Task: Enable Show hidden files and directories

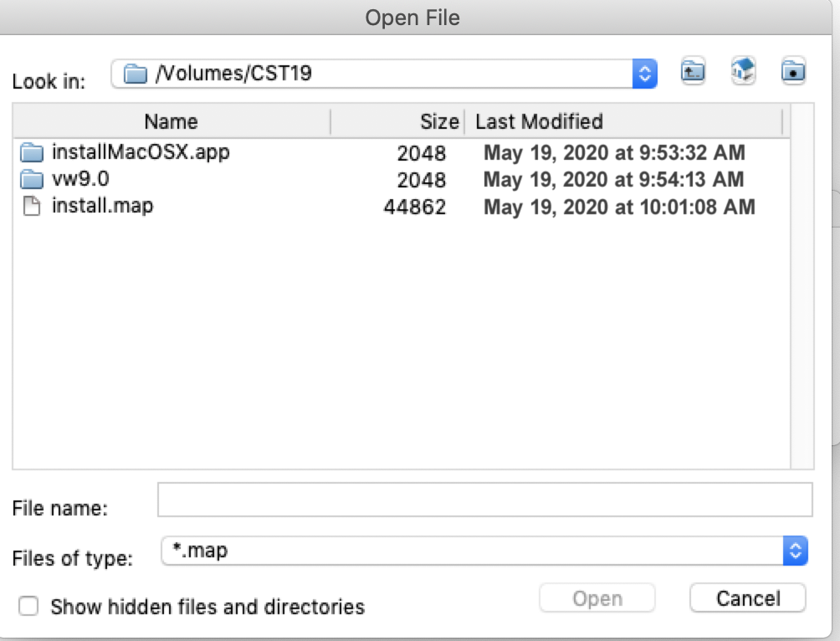Action: [x=28, y=606]
